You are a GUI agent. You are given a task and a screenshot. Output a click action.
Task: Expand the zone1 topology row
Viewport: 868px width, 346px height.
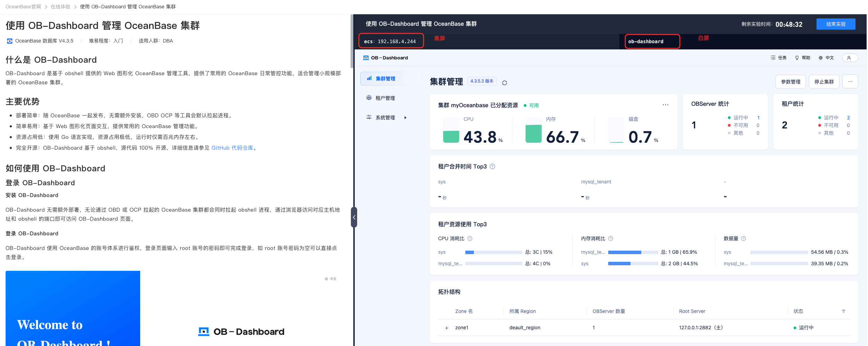(447, 328)
